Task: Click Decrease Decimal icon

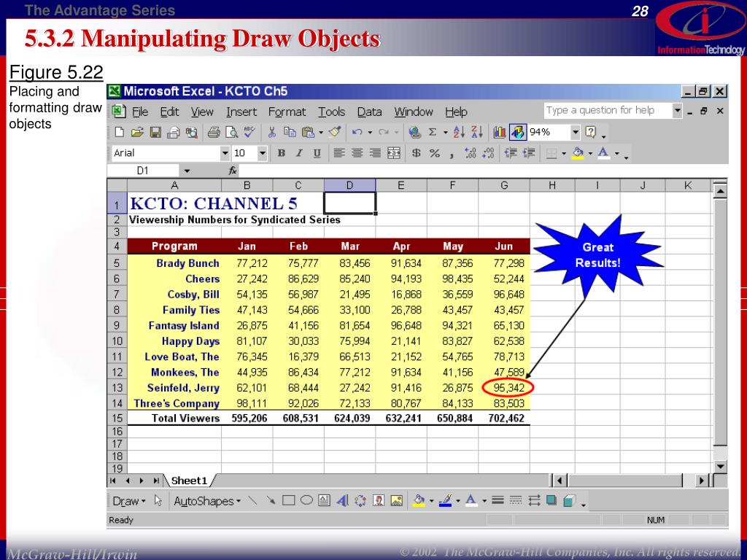Action: (x=488, y=153)
